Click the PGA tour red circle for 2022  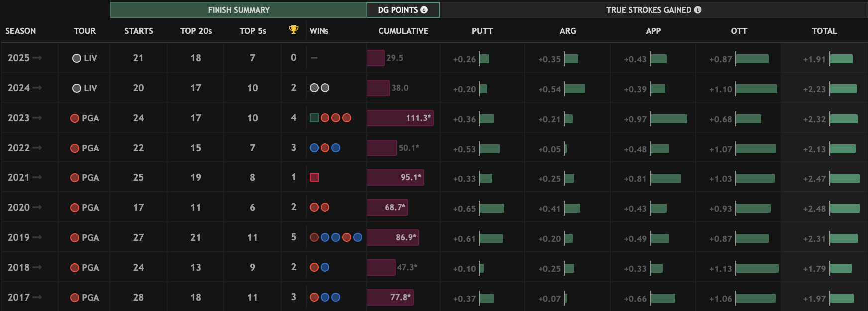(75, 148)
